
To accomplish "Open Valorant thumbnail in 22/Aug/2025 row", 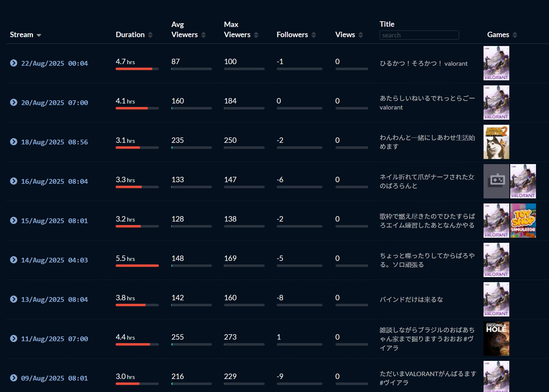I will pos(496,63).
